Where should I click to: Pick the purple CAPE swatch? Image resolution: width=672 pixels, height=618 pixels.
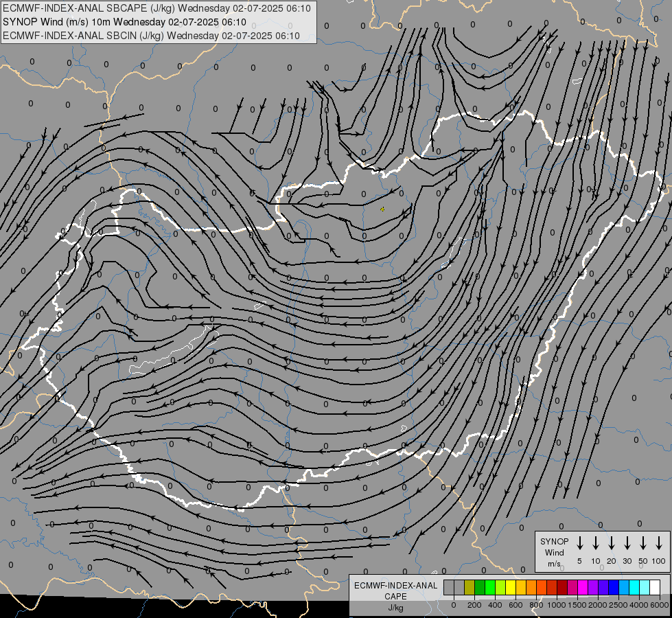[592, 587]
